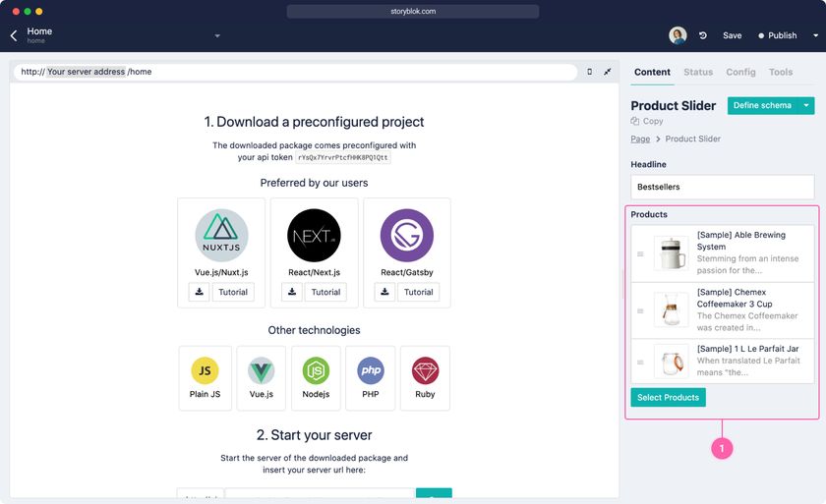Switch to the Tools tab

pos(780,72)
